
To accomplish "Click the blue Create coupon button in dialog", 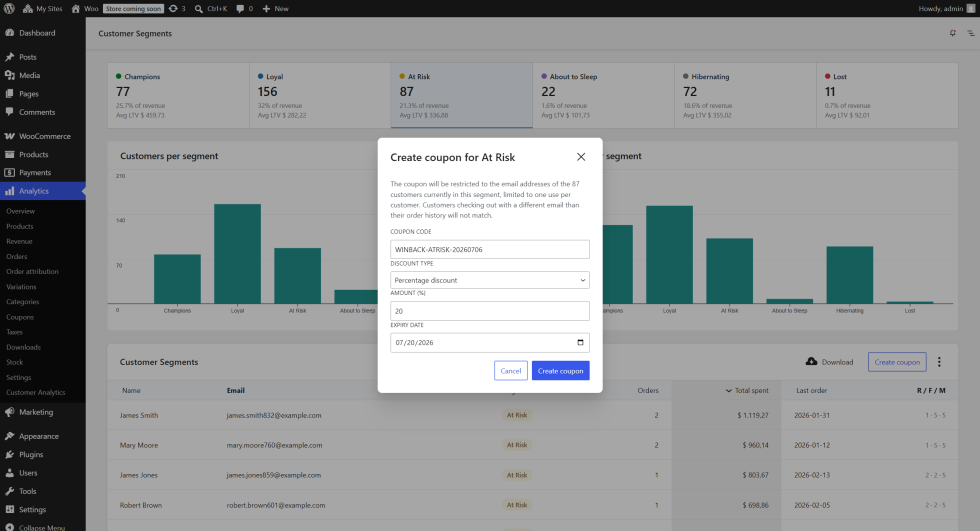I will (560, 370).
